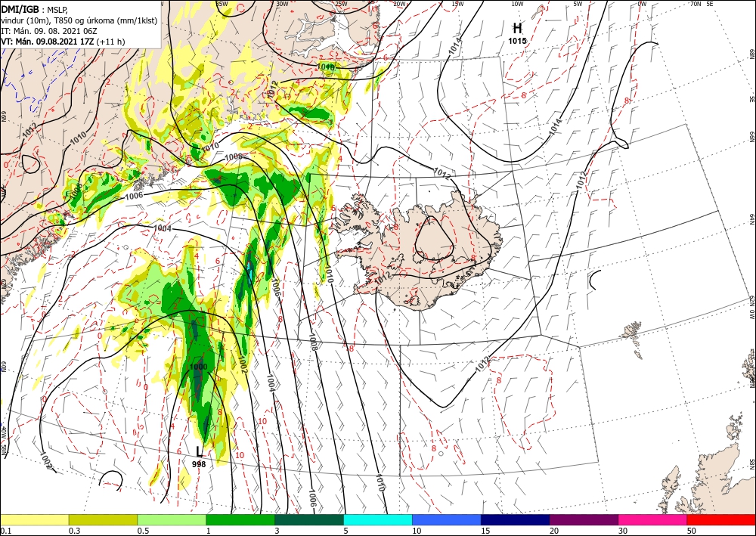This screenshot has height=536, width=756.
Task: Click the "10W" longitude label at the top
Action: coord(517,4)
